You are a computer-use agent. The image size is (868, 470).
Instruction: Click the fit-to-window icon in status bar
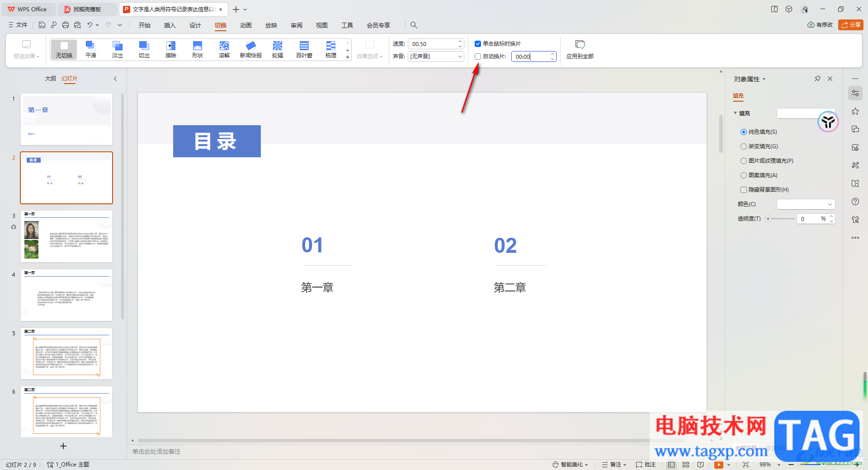(745, 465)
